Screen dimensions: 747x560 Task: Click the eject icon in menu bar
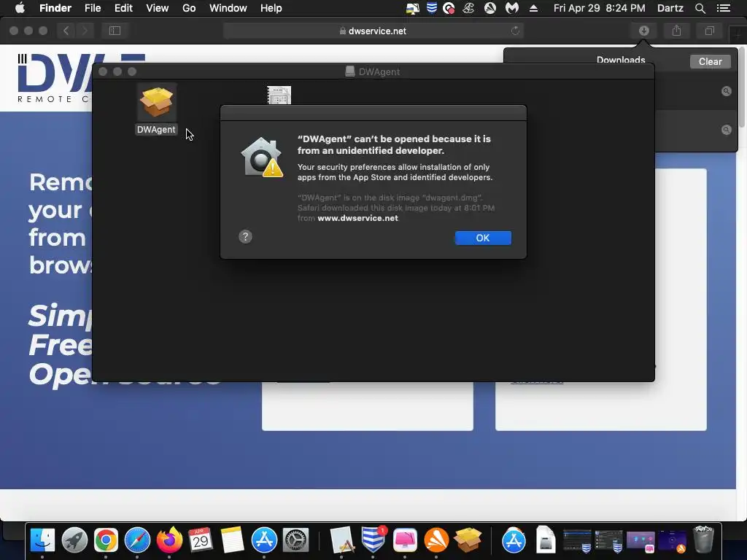[x=533, y=8]
